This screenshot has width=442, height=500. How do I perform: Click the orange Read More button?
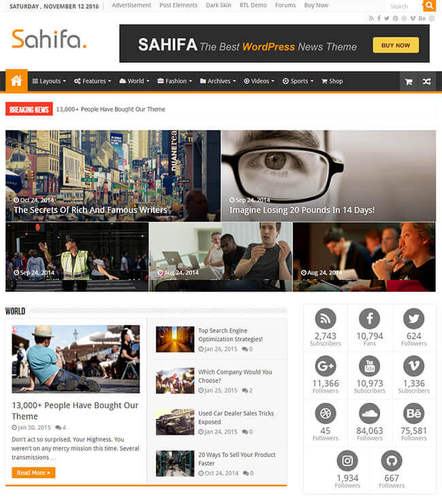pyautogui.click(x=33, y=473)
